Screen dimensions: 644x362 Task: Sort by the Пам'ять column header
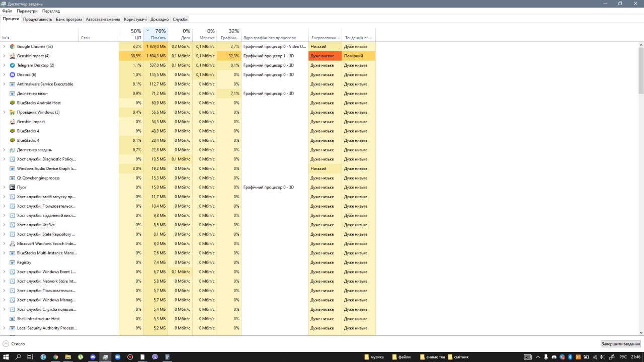tap(155, 34)
